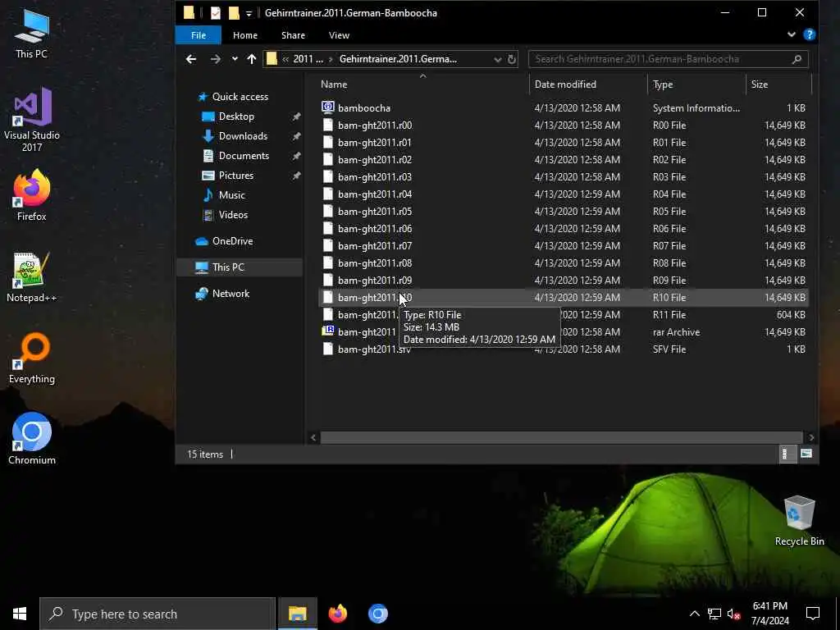This screenshot has width=840, height=630.
Task: Click the Properties quick access toolbar icon
Action: pyautogui.click(x=216, y=13)
